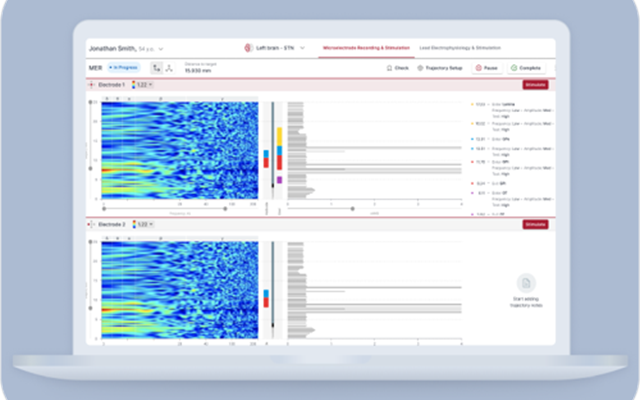This screenshot has height=400, width=640.
Task: Click the blue segment in Electrode 2 track
Action: (x=266, y=293)
